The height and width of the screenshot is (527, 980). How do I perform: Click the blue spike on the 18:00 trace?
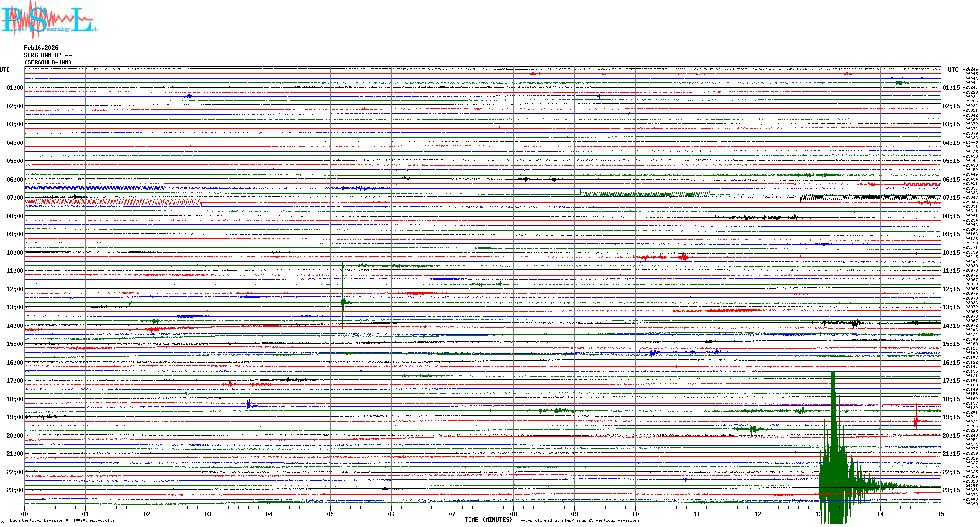(249, 404)
